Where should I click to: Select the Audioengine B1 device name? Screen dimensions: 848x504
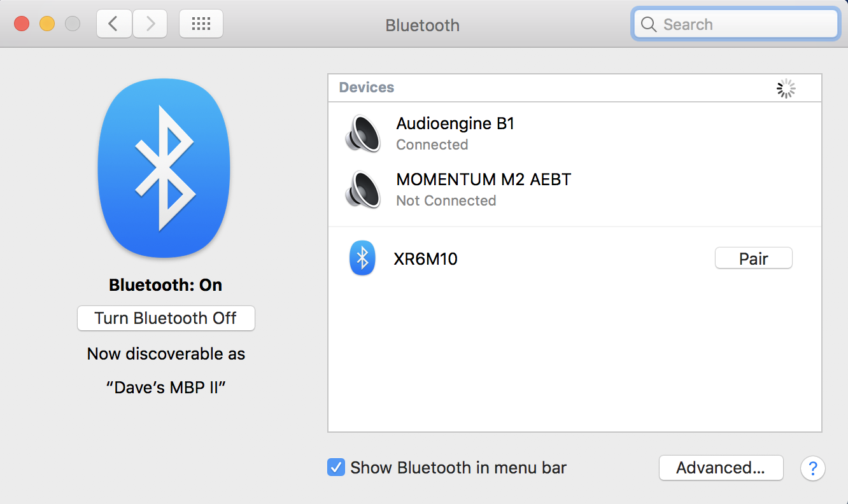click(455, 123)
